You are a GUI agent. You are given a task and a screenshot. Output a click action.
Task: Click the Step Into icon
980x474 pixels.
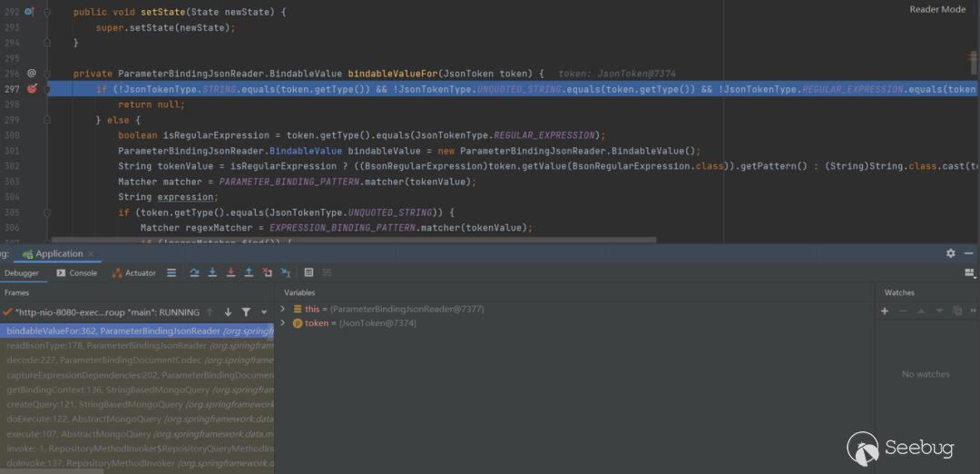[x=212, y=272]
